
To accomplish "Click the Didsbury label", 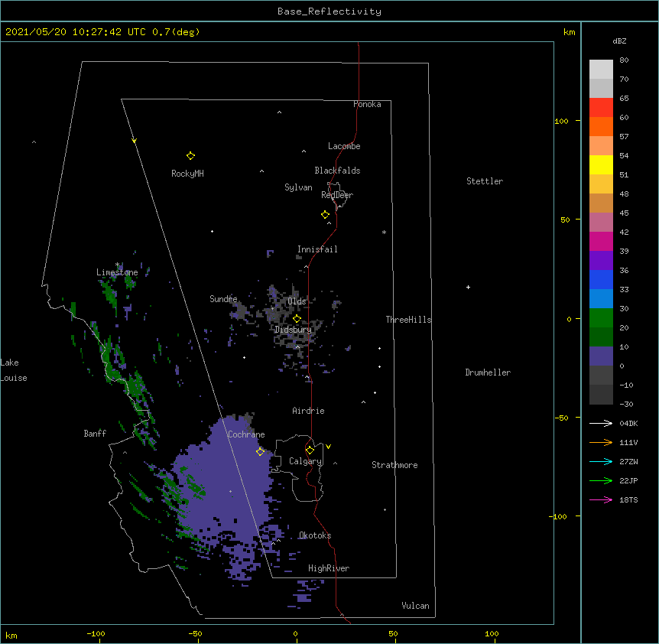I will point(293,330).
